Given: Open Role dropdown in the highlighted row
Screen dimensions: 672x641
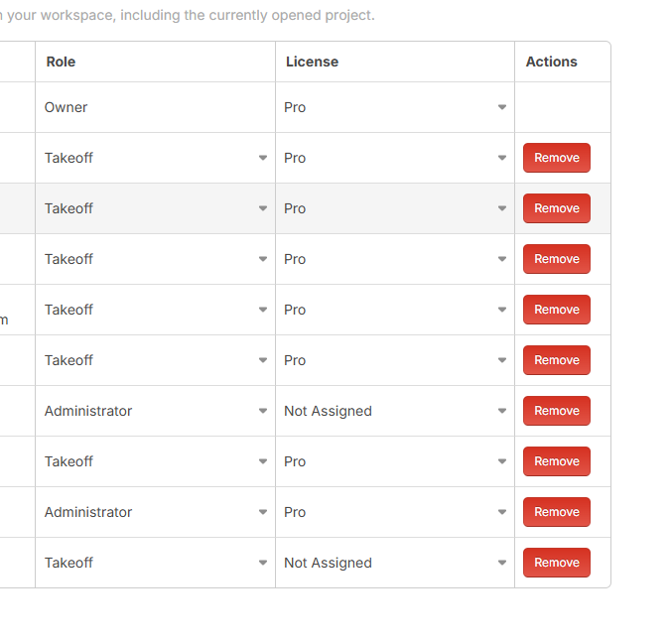Looking at the screenshot, I should point(156,208).
